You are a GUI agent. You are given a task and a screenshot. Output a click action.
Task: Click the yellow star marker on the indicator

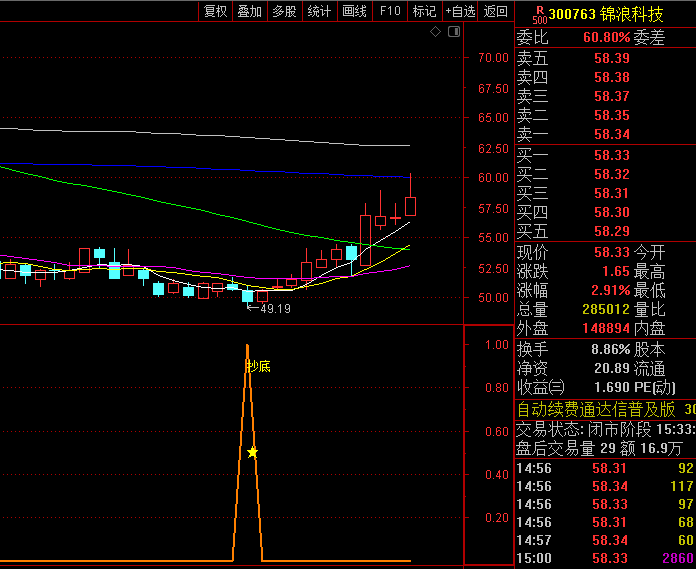252,452
